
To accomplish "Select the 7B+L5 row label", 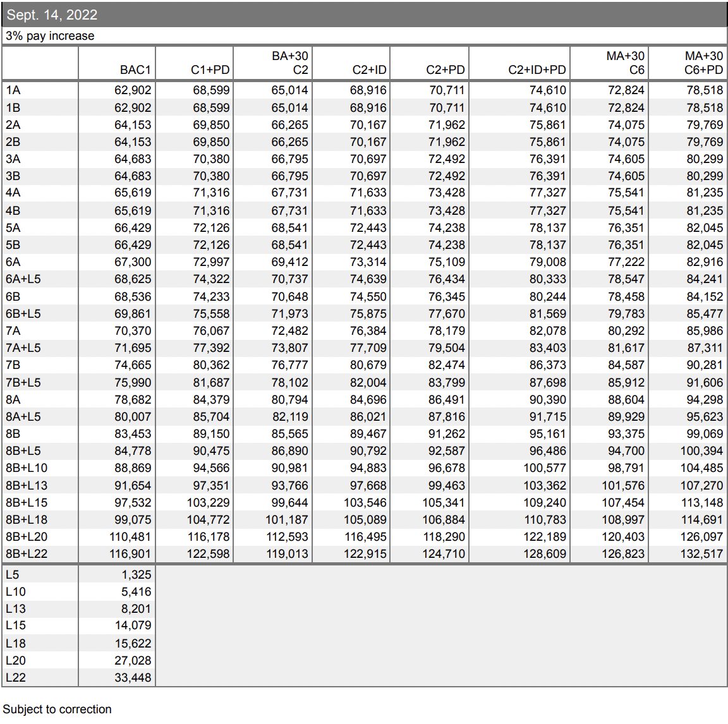I will 23,382.
